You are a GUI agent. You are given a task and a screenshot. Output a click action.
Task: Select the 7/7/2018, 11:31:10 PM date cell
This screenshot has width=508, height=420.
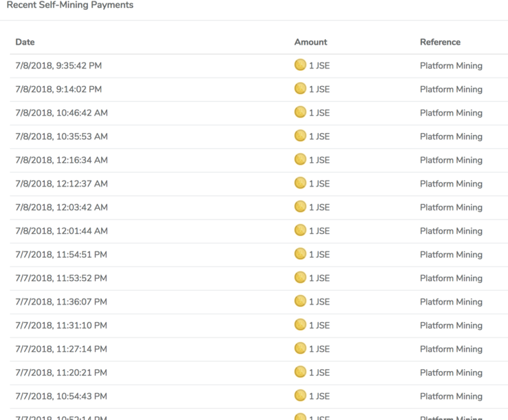pyautogui.click(x=61, y=325)
